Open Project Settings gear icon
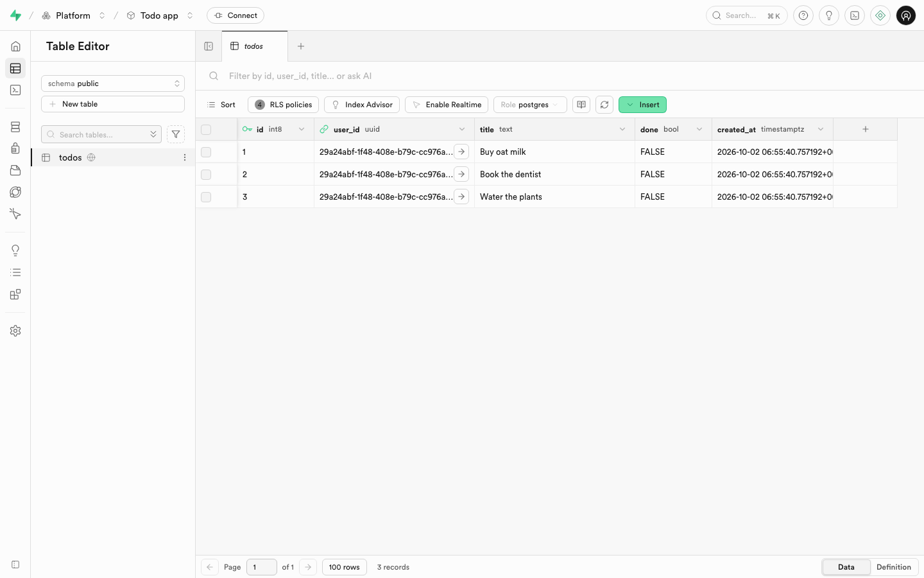The height and width of the screenshot is (578, 924). click(15, 331)
